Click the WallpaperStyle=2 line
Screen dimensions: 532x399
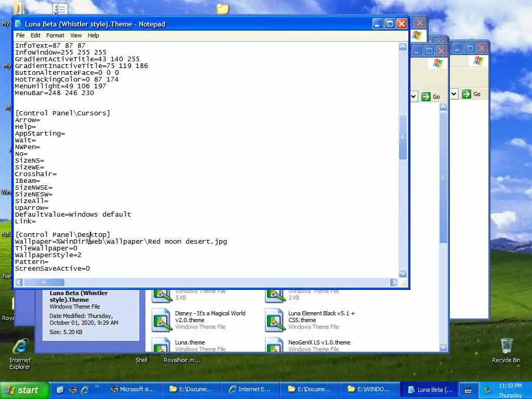(48, 255)
